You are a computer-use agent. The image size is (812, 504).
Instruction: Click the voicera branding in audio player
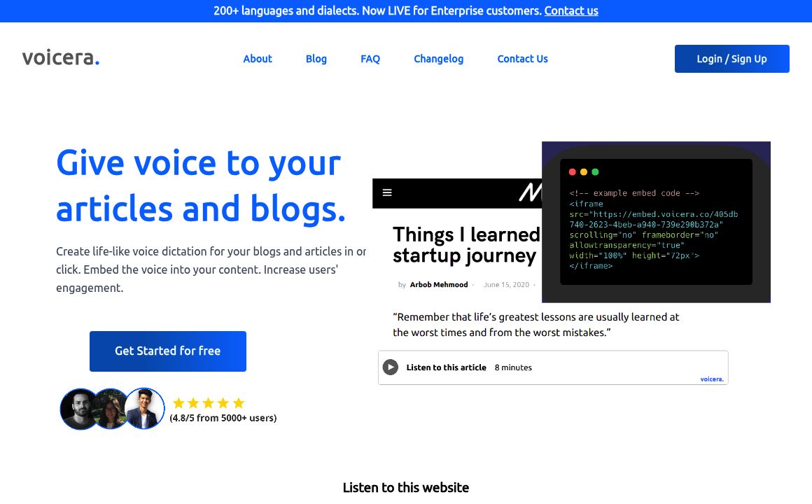click(712, 379)
